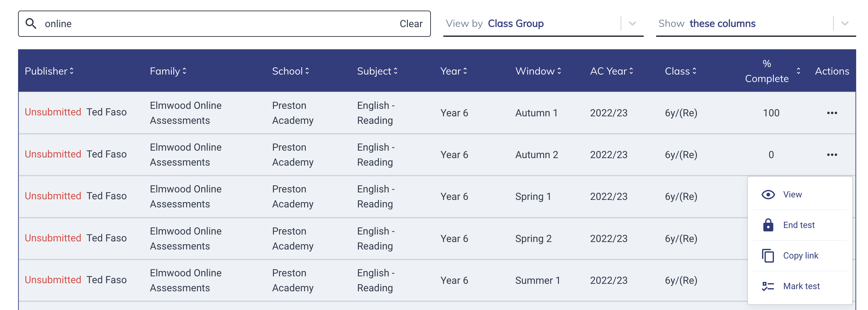Choose Mark test from actions menu
The image size is (868, 310).
click(x=800, y=286)
